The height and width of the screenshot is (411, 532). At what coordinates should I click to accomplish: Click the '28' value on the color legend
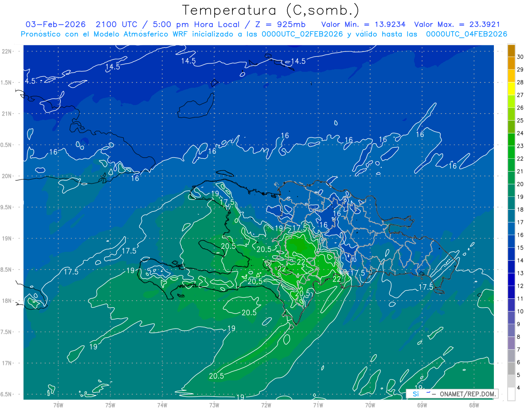[520, 82]
